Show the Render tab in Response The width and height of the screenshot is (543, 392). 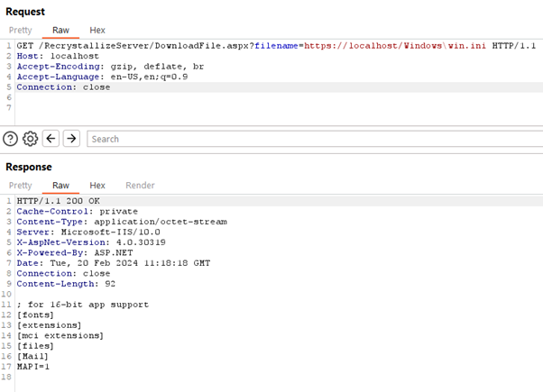click(x=140, y=185)
